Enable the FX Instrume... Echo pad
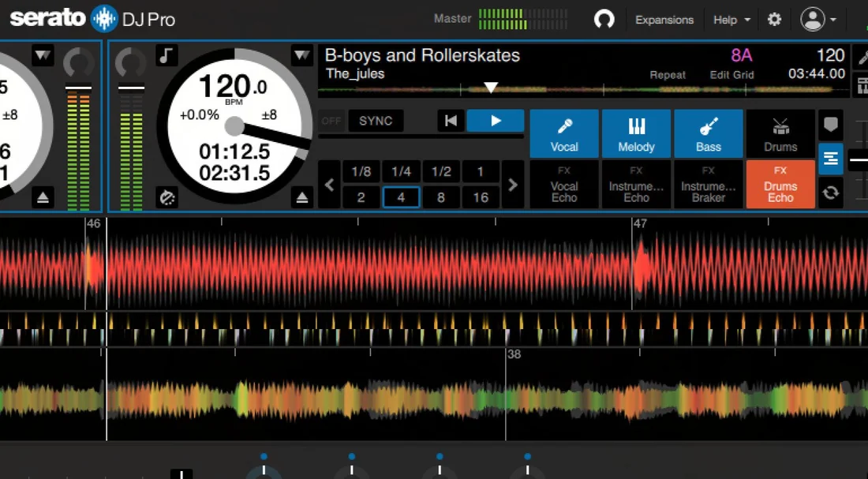The image size is (868, 479). point(636,185)
